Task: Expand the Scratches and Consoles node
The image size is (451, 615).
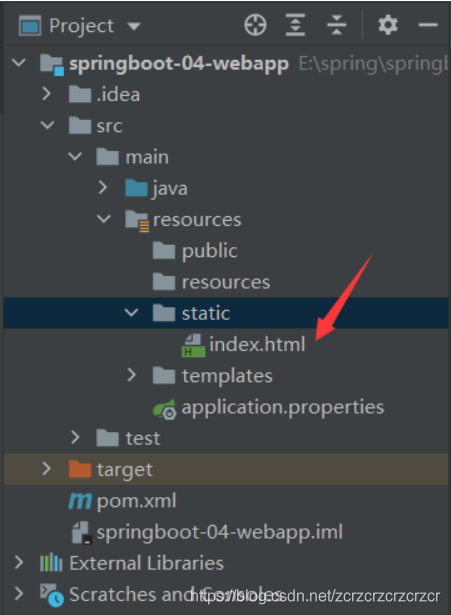Action: (18, 593)
